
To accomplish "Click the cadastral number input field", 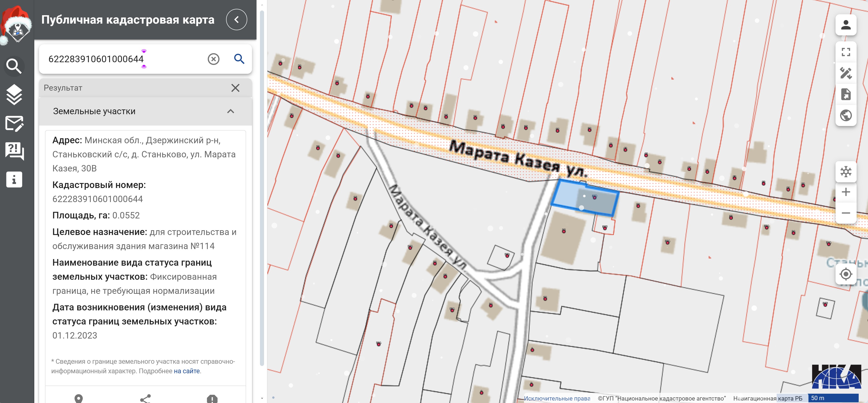I will pos(125,59).
